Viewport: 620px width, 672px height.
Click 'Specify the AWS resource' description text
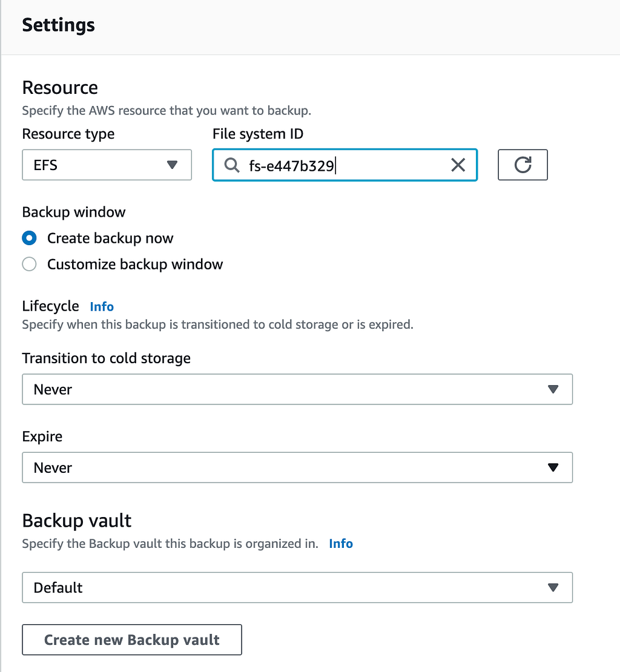(167, 111)
